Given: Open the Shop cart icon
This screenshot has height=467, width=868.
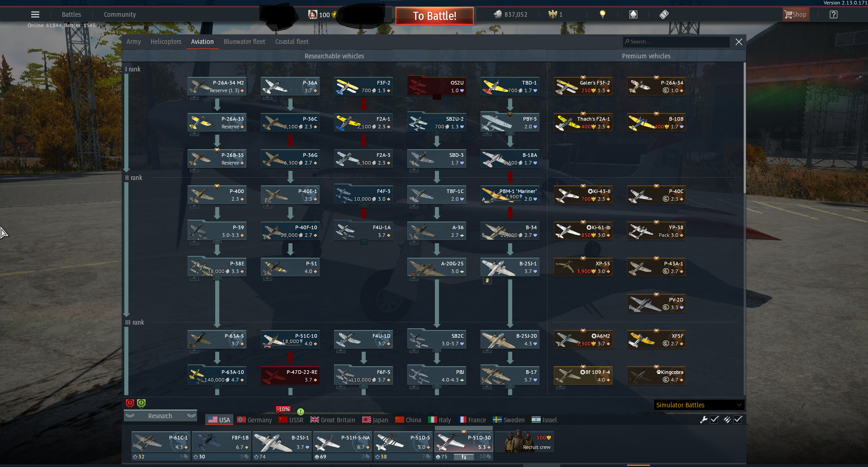Looking at the screenshot, I should pyautogui.click(x=789, y=14).
